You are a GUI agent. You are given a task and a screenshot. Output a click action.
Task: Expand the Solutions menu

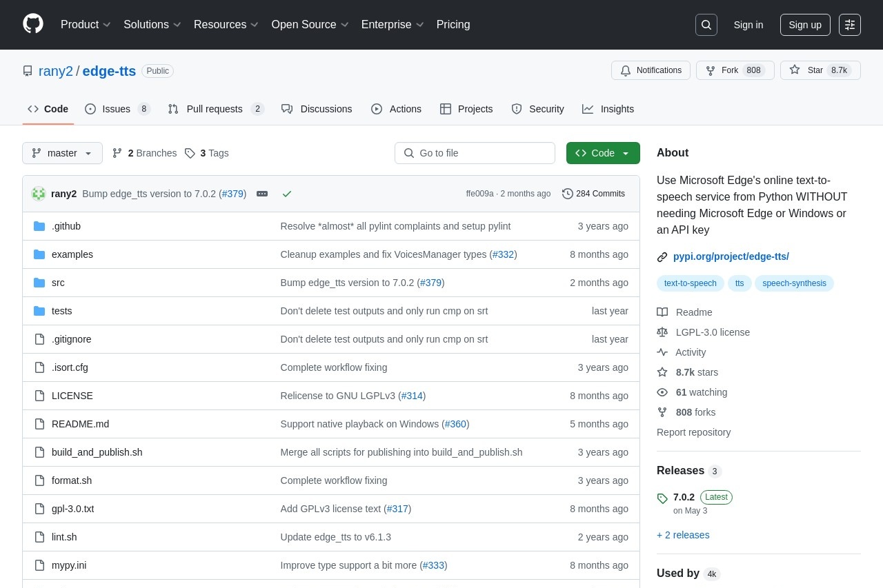click(152, 25)
